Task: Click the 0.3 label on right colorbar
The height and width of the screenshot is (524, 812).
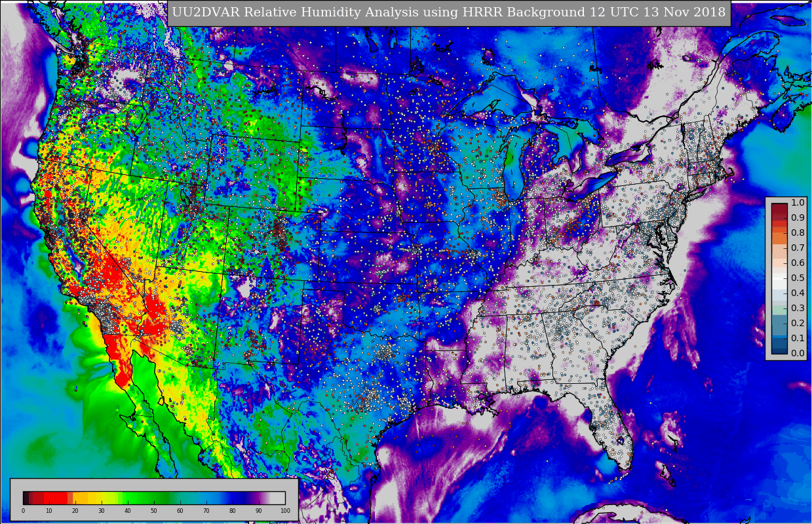Action: (x=798, y=309)
